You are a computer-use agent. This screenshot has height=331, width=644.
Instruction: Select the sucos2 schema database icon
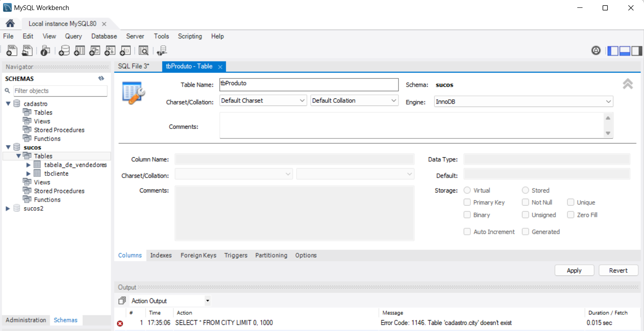point(17,208)
